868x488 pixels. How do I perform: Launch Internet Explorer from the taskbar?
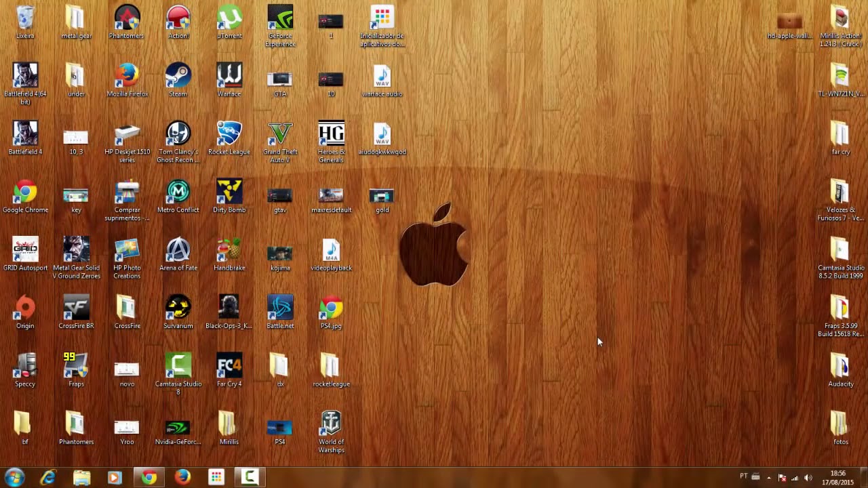click(48, 477)
